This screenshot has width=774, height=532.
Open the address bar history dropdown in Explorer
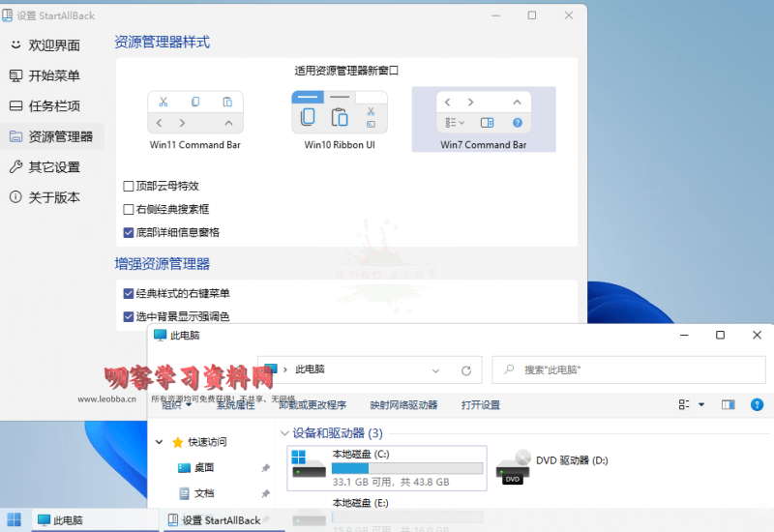click(436, 370)
